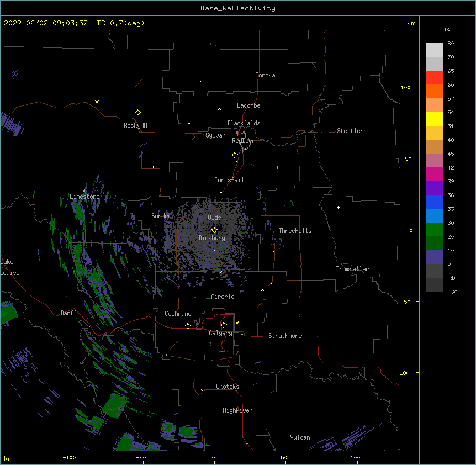This screenshot has height=465, width=476.
Task: Click the Limestone label on the map
Action: [x=84, y=197]
